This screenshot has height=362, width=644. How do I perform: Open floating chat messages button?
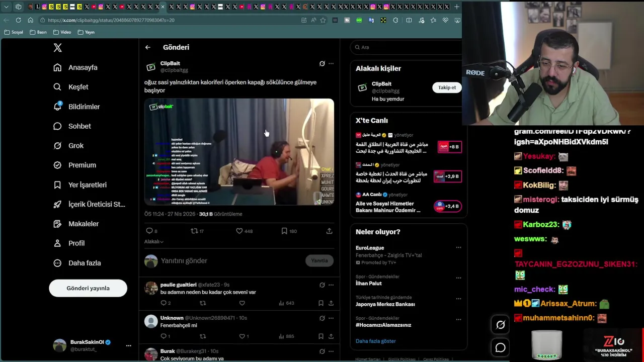click(501, 347)
